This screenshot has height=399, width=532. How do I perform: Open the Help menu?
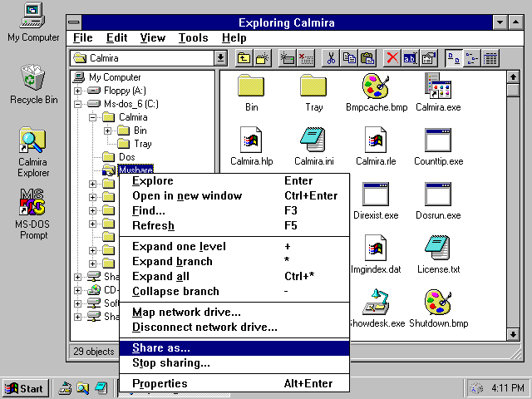pyautogui.click(x=234, y=37)
